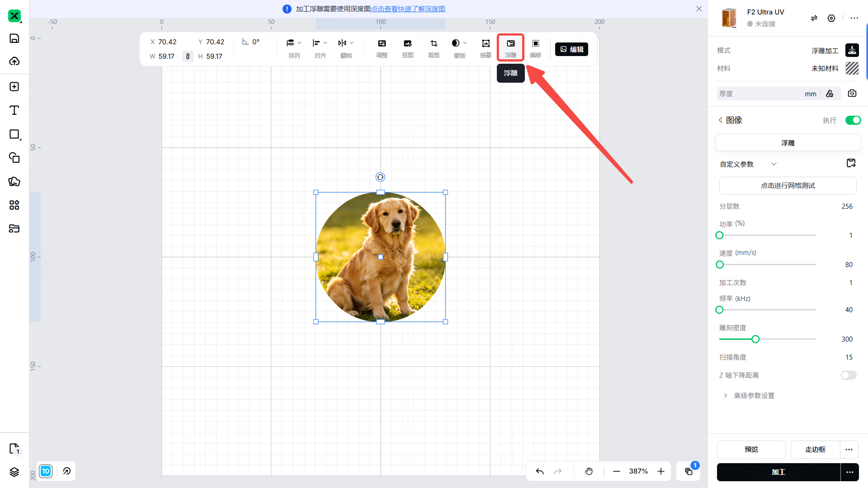Click the xTool app logo
868x488 pixels.
tap(14, 16)
